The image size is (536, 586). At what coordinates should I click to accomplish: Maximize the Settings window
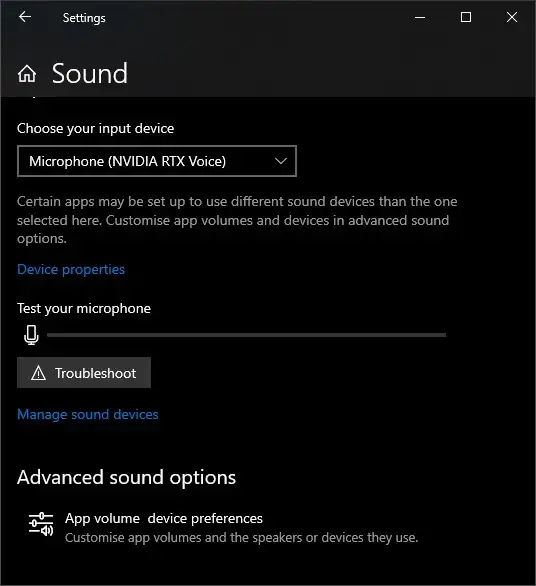click(466, 17)
